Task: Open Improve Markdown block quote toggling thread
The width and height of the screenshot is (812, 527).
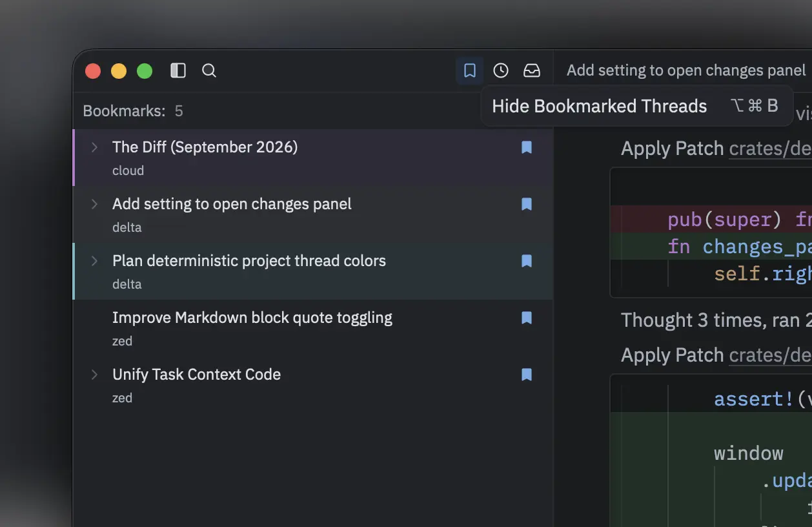Action: coord(313,328)
